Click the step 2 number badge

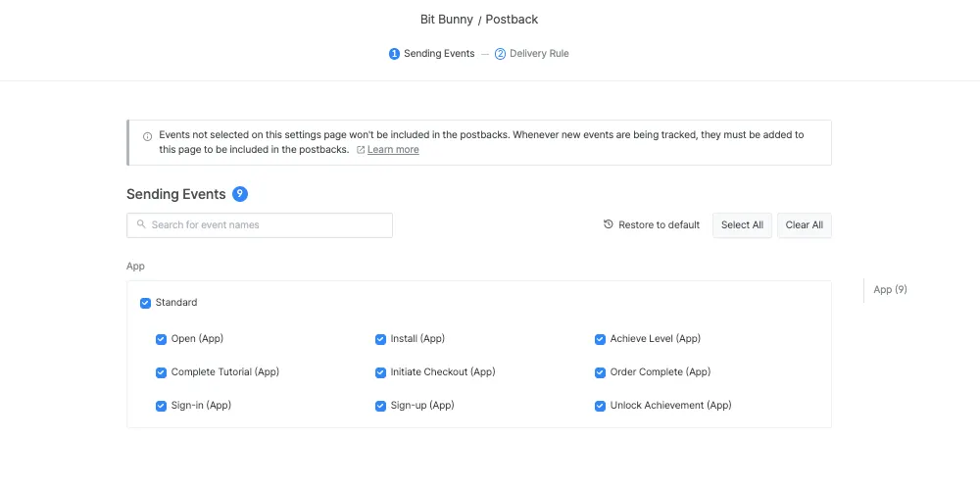(x=500, y=54)
